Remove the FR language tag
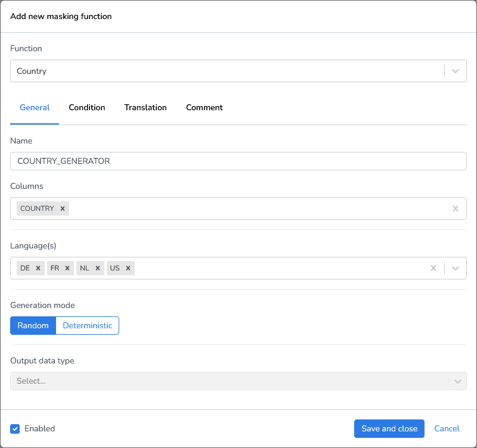This screenshot has width=477, height=448. 67,268
